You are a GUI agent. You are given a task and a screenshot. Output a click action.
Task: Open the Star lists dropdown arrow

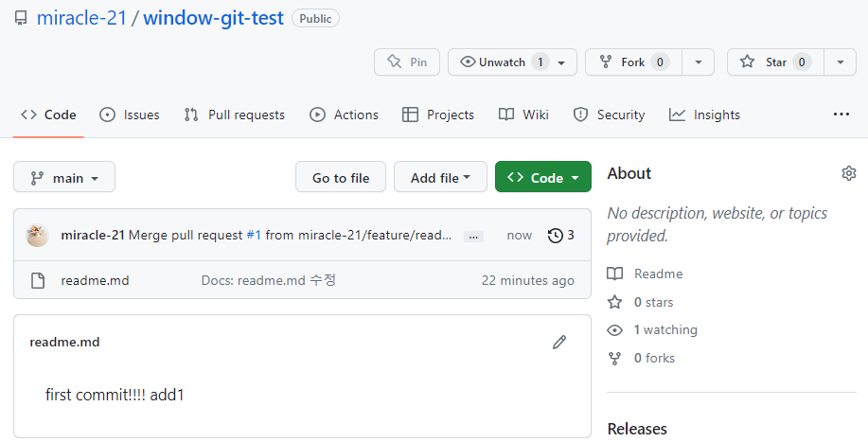coord(841,62)
